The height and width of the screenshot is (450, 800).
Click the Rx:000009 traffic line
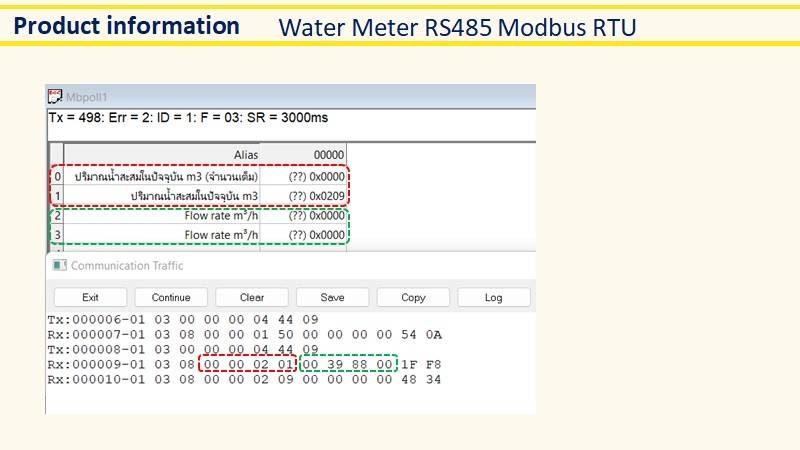(244, 365)
